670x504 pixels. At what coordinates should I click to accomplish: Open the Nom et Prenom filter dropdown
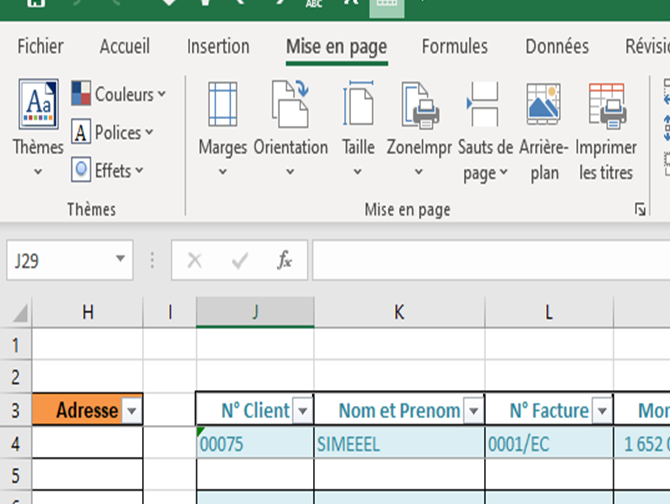473,410
